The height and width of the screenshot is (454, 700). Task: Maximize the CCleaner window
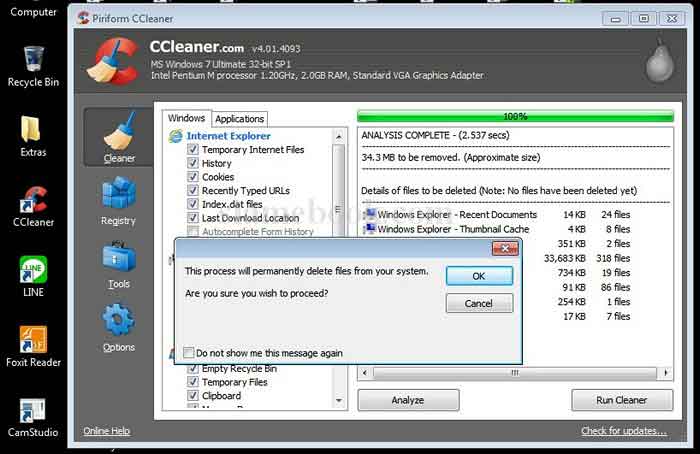(x=644, y=19)
